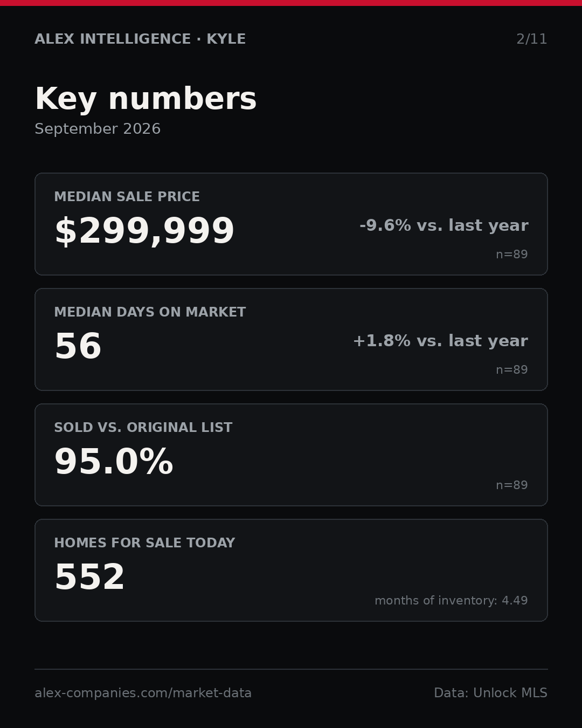Screen dimensions: 582x728
Task: Click the September 2026 subtitle
Action: tap(98, 129)
